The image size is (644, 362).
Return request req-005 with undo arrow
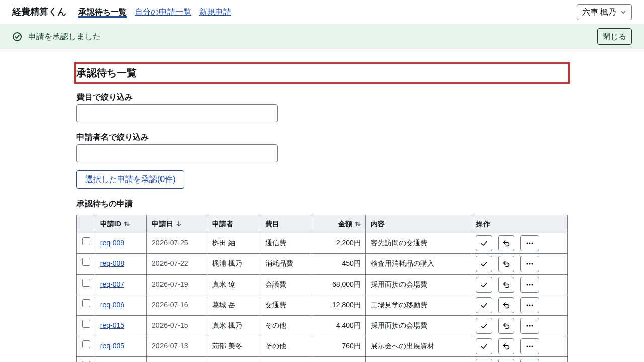(x=506, y=346)
